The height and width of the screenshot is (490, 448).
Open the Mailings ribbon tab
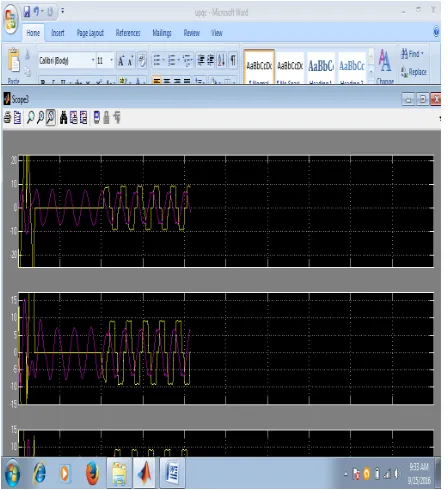pos(162,33)
